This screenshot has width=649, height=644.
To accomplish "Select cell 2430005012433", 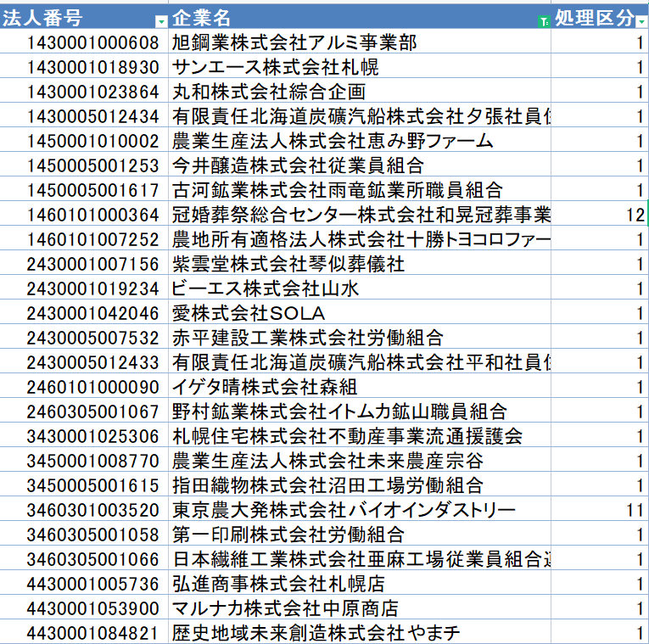I will click(84, 361).
